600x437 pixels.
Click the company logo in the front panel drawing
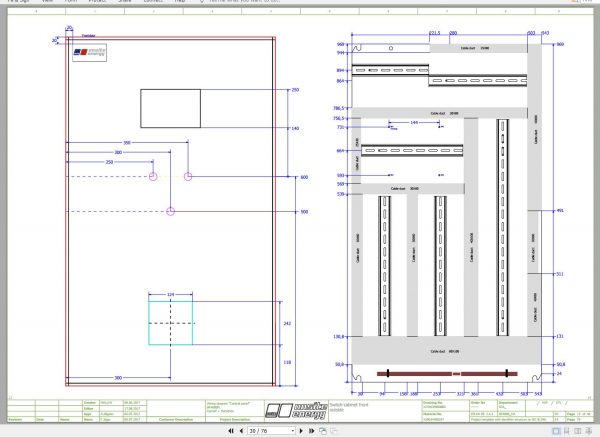coord(90,52)
